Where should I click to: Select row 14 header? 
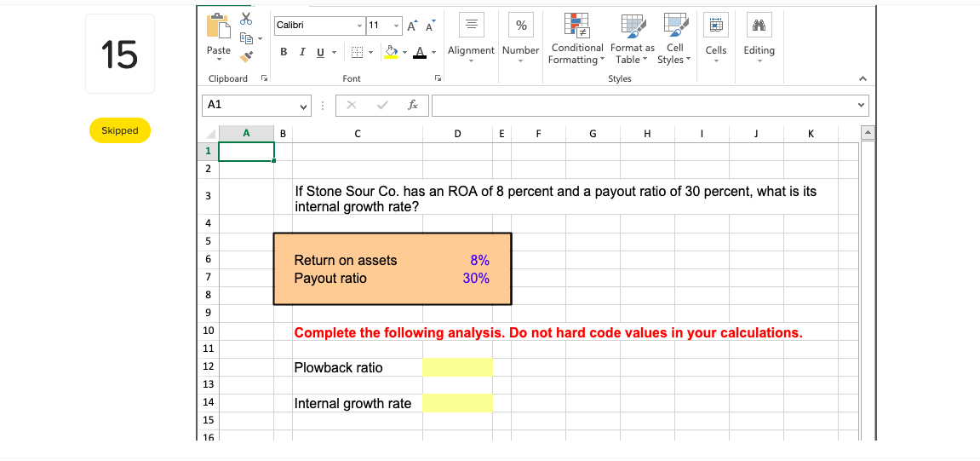[208, 403]
